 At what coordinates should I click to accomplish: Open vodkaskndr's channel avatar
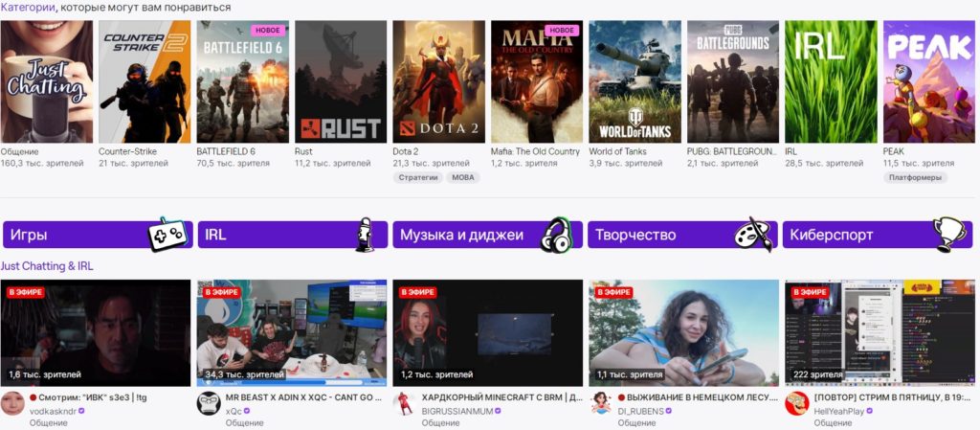12,403
